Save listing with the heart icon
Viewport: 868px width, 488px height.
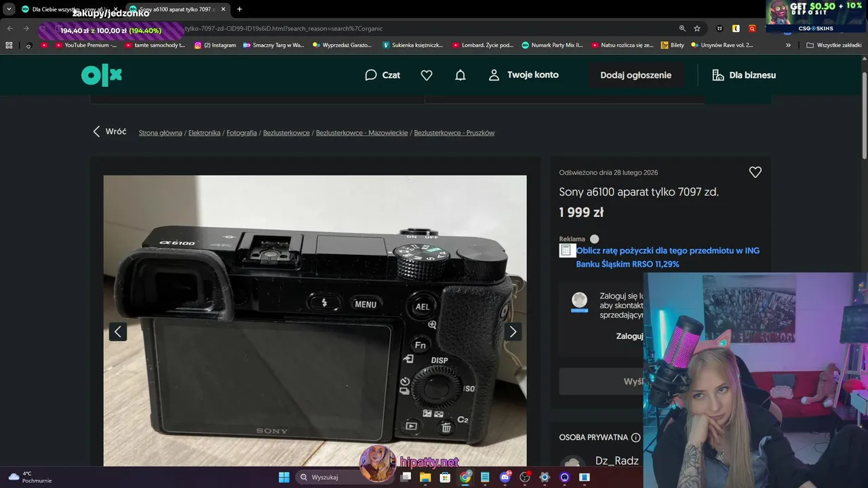[755, 172]
